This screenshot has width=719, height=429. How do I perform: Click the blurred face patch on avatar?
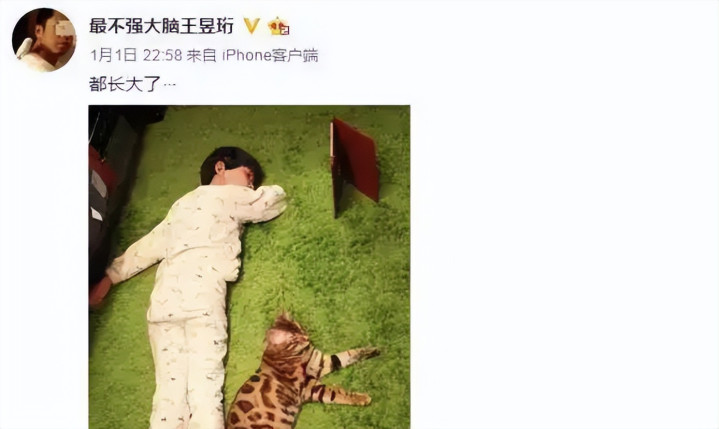pos(64,29)
